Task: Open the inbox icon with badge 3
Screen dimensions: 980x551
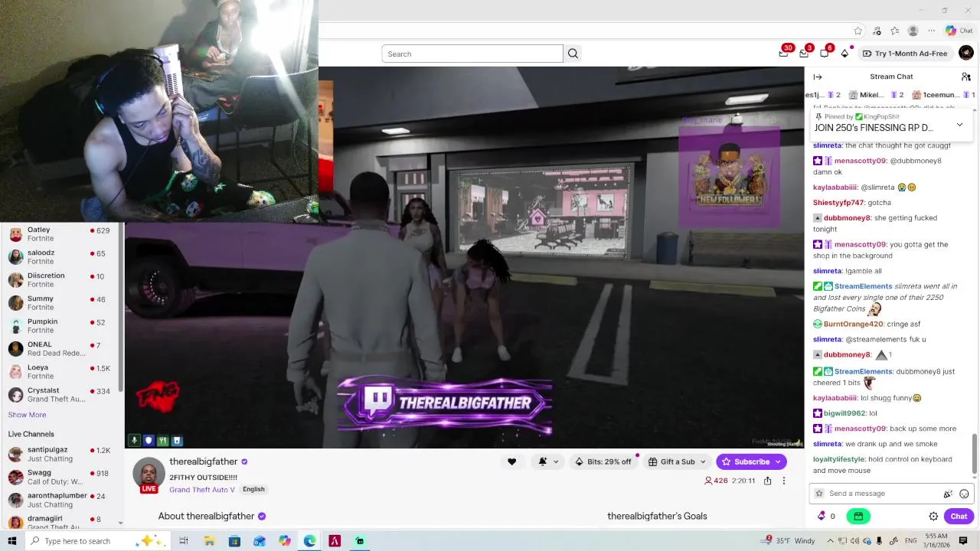Action: click(804, 53)
